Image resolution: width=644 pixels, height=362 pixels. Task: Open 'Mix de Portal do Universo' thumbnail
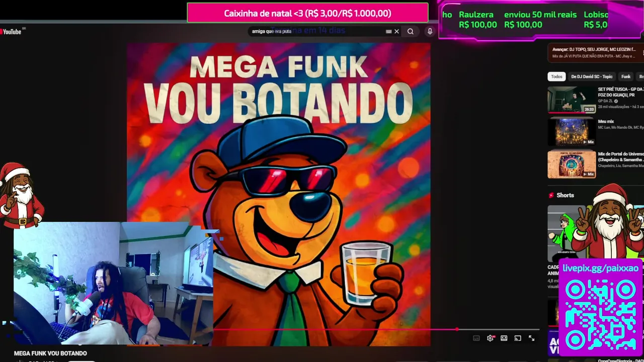(572, 164)
